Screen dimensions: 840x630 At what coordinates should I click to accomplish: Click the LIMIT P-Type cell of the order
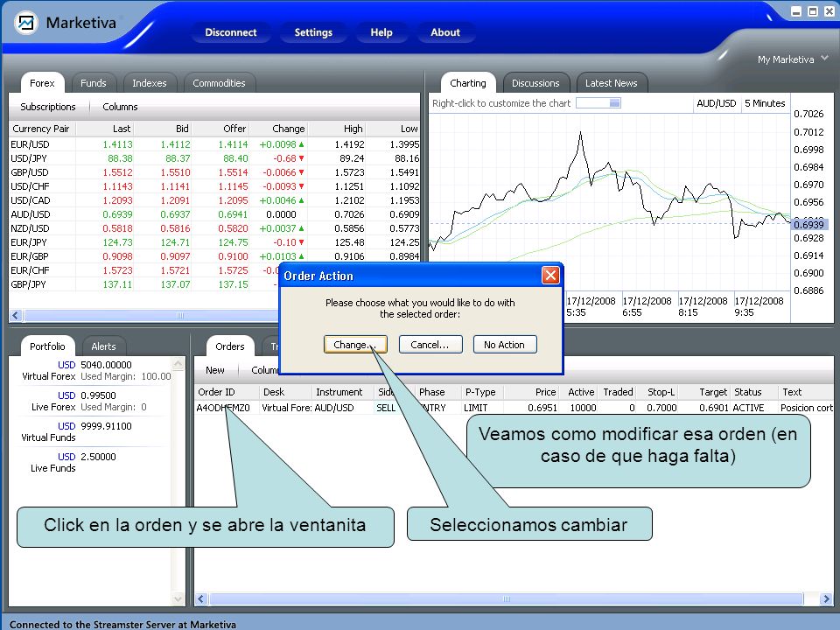(x=476, y=408)
